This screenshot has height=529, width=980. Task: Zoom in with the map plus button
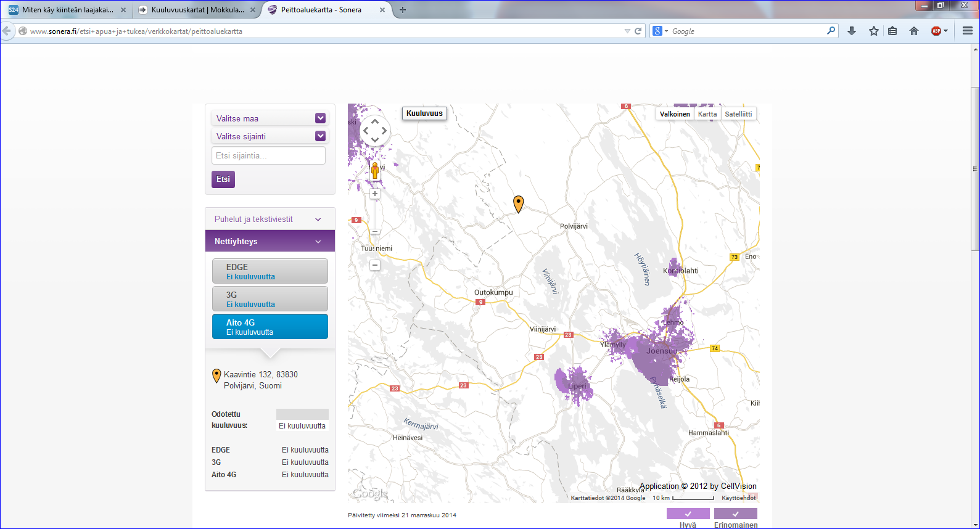pyautogui.click(x=375, y=194)
